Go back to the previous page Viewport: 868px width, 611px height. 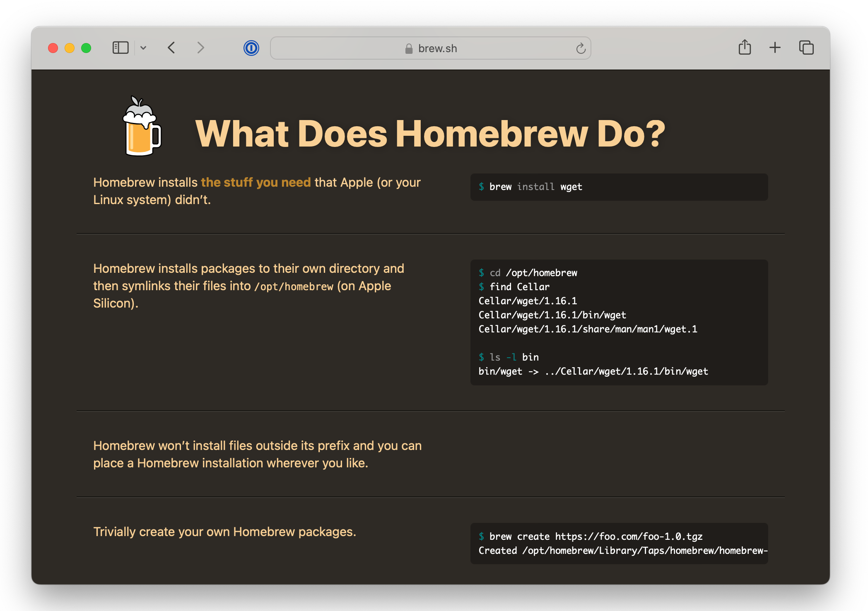pos(171,48)
